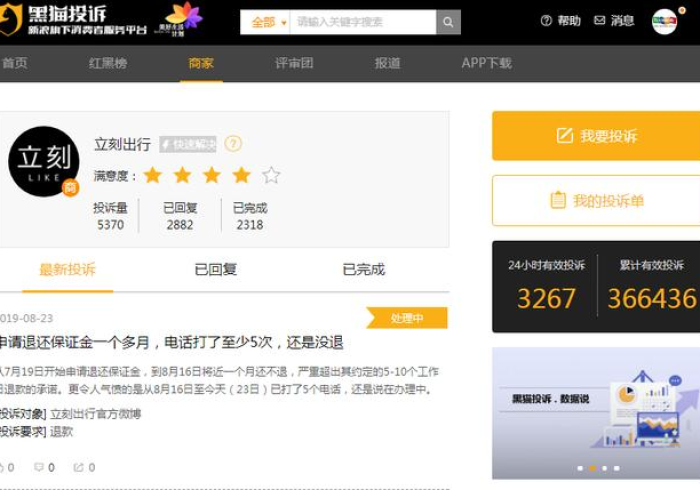Open complaint titled 申请退还保证金一个多月
The width and height of the screenshot is (700, 490).
pyautogui.click(x=170, y=343)
